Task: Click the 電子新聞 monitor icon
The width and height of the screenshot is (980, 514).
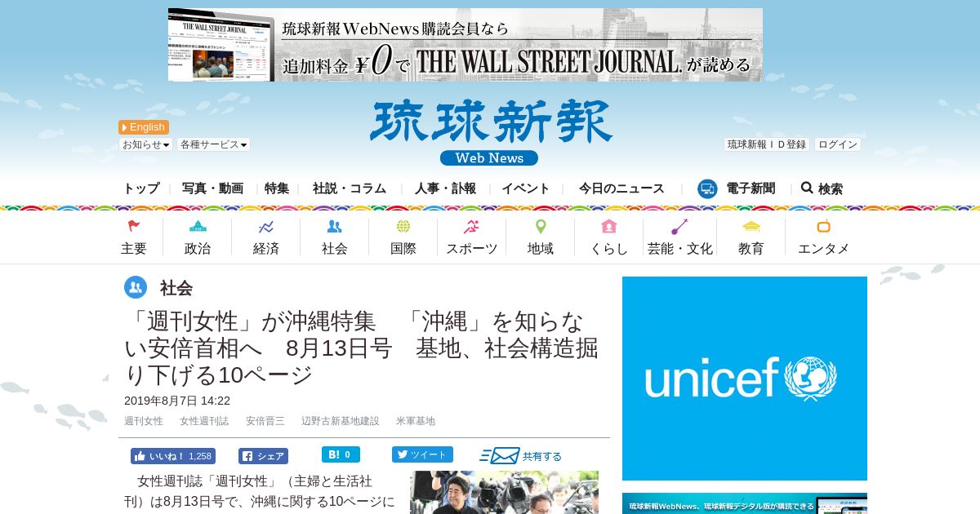Action: pos(707,188)
